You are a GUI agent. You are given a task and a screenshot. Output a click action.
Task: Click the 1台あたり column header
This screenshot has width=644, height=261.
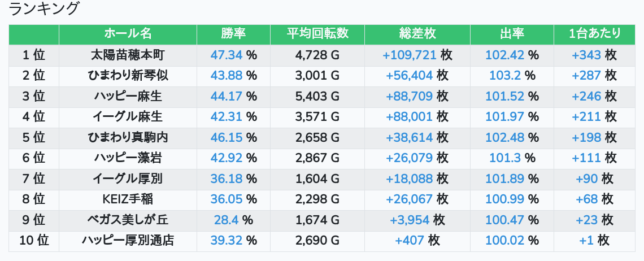point(594,34)
